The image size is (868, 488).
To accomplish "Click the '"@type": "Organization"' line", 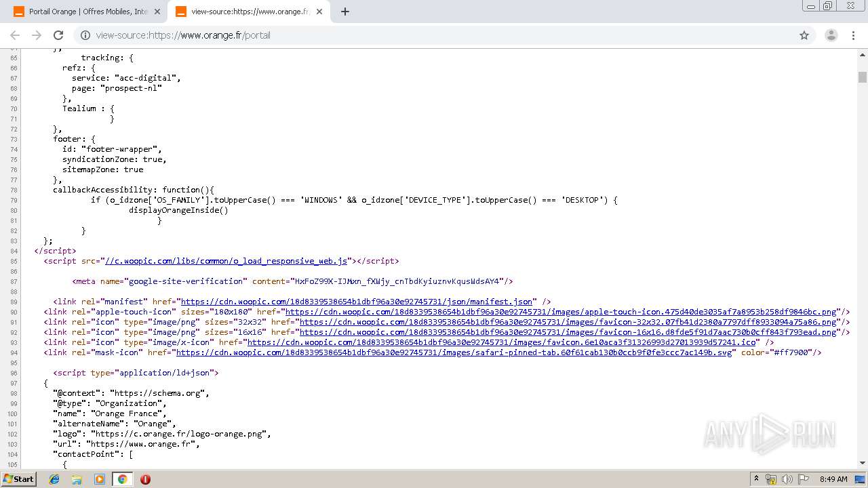I will (107, 403).
